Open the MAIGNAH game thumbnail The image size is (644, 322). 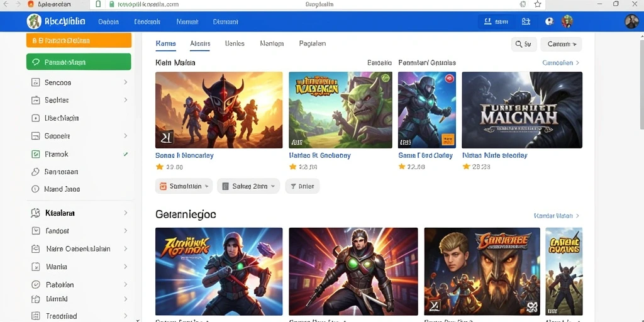coord(522,110)
